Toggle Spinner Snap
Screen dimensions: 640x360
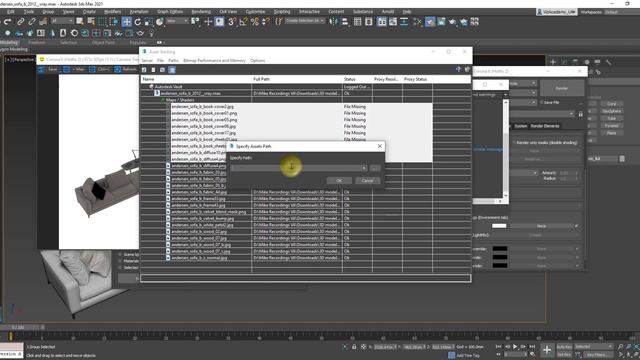pyautogui.click(x=265, y=22)
